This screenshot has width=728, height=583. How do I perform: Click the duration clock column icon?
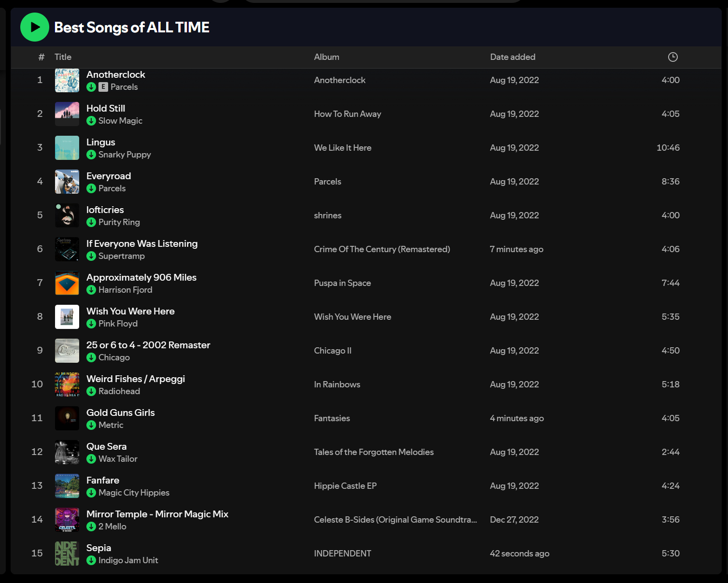672,57
